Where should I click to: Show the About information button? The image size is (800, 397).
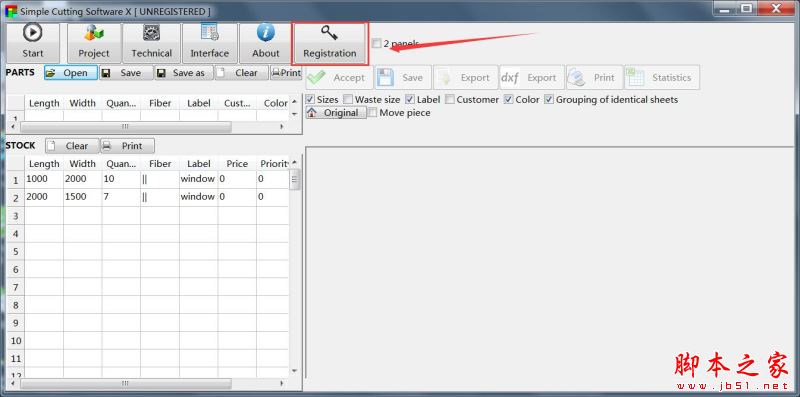pyautogui.click(x=265, y=43)
